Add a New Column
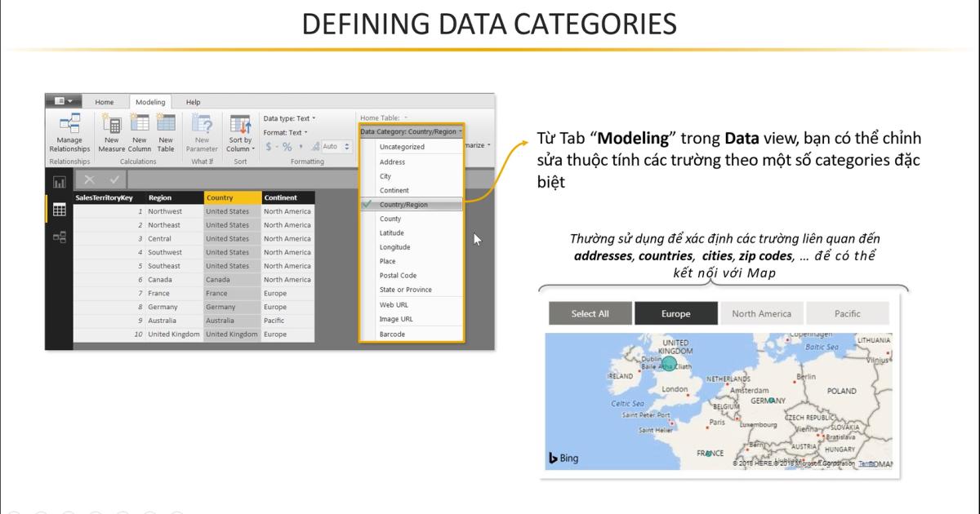This screenshot has height=514, width=980. point(140,133)
